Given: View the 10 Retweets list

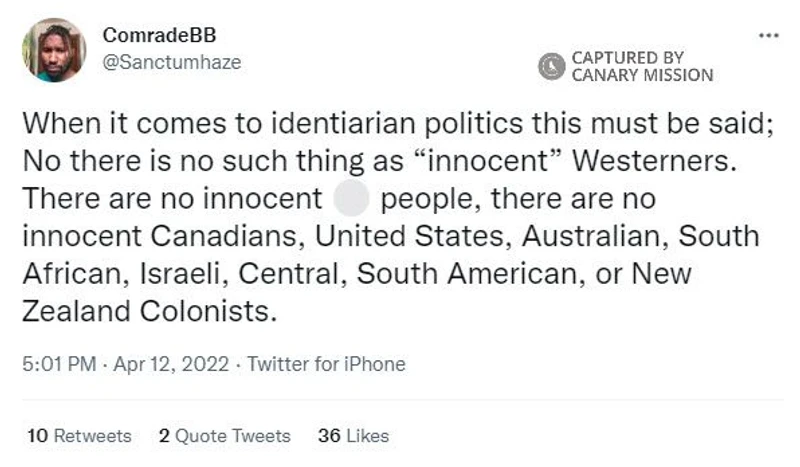Looking at the screenshot, I should [80, 436].
